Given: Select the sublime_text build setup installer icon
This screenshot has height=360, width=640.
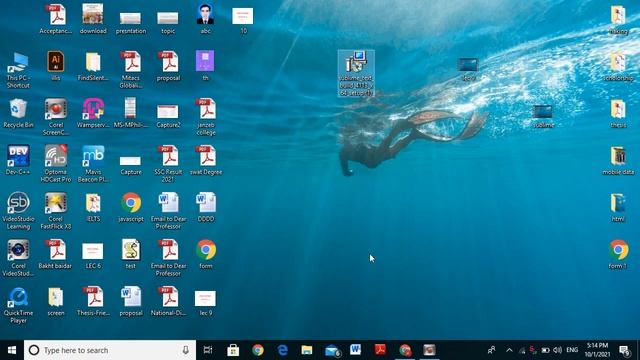Looking at the screenshot, I should click(x=356, y=73).
